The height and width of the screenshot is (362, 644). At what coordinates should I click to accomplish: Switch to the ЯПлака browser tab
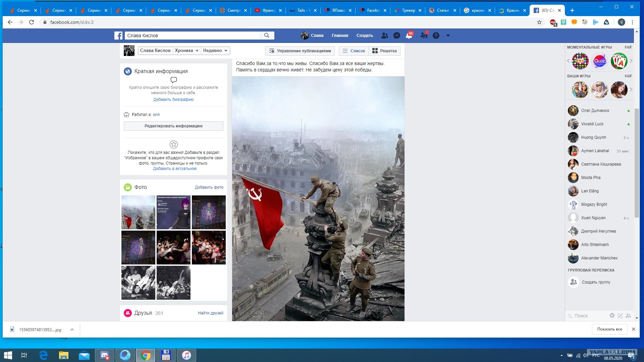[x=338, y=10]
